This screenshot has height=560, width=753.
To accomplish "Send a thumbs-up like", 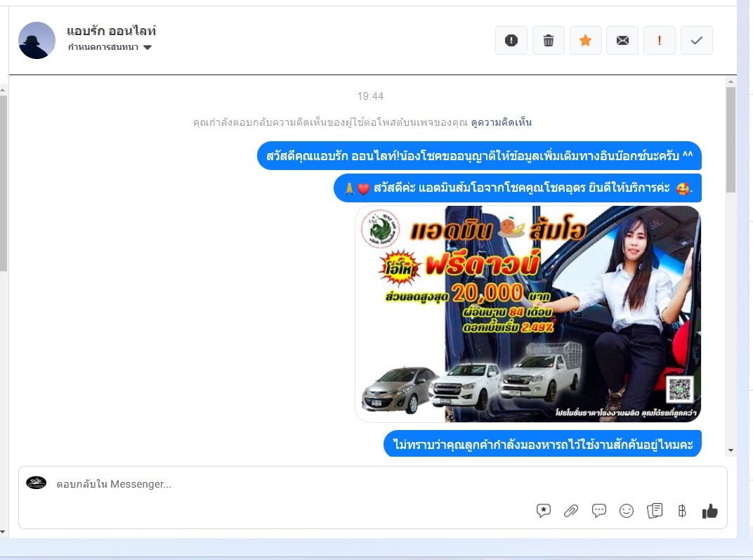I will (709, 511).
